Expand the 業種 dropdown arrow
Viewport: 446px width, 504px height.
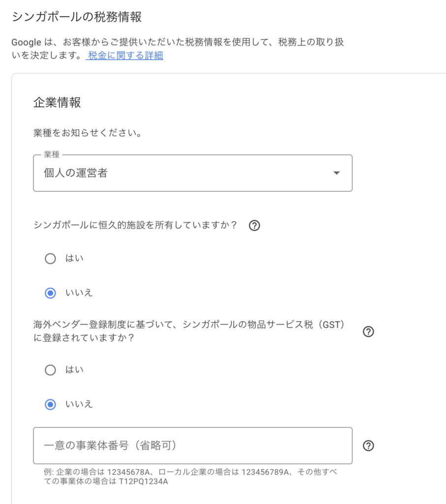[336, 173]
